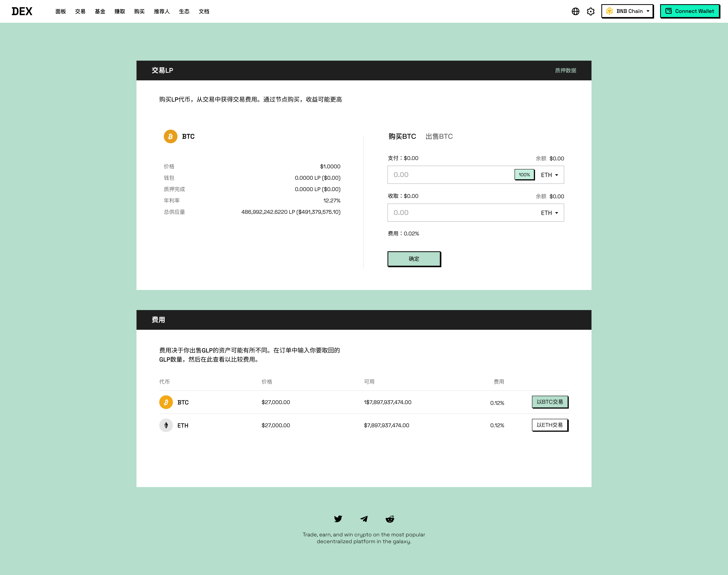Click the 以ETH交易 button

tap(550, 425)
